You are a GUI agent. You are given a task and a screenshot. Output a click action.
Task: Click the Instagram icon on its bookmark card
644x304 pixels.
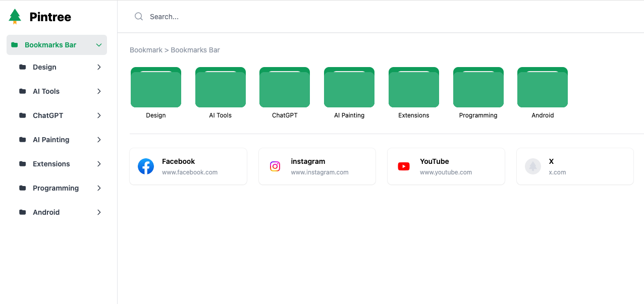click(x=275, y=166)
